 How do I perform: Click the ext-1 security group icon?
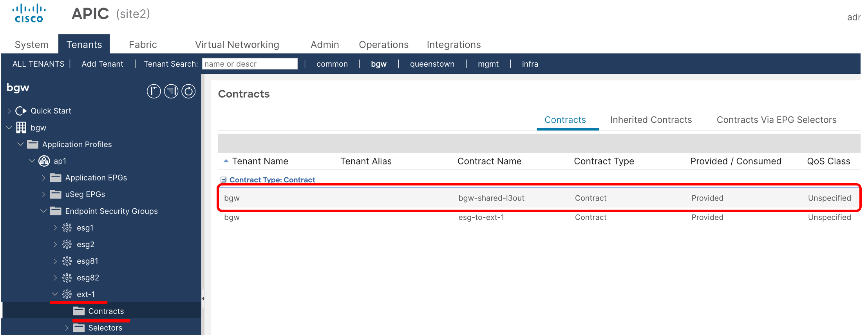(67, 294)
